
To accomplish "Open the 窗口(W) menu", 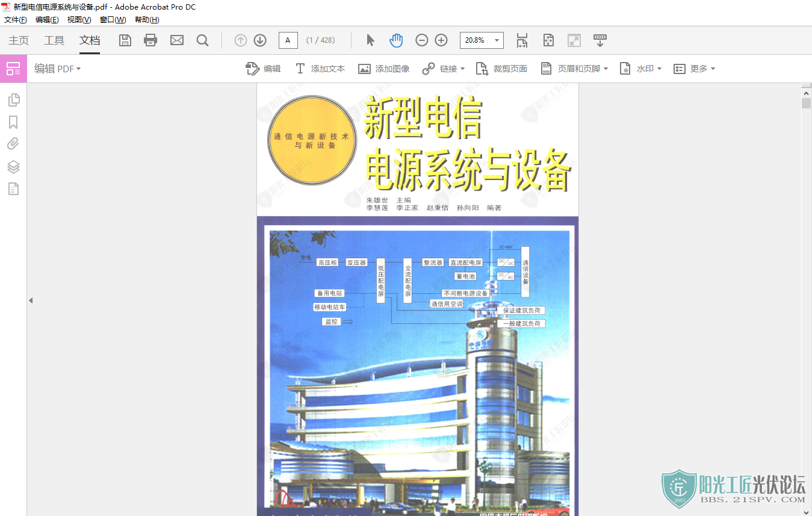I will click(113, 20).
